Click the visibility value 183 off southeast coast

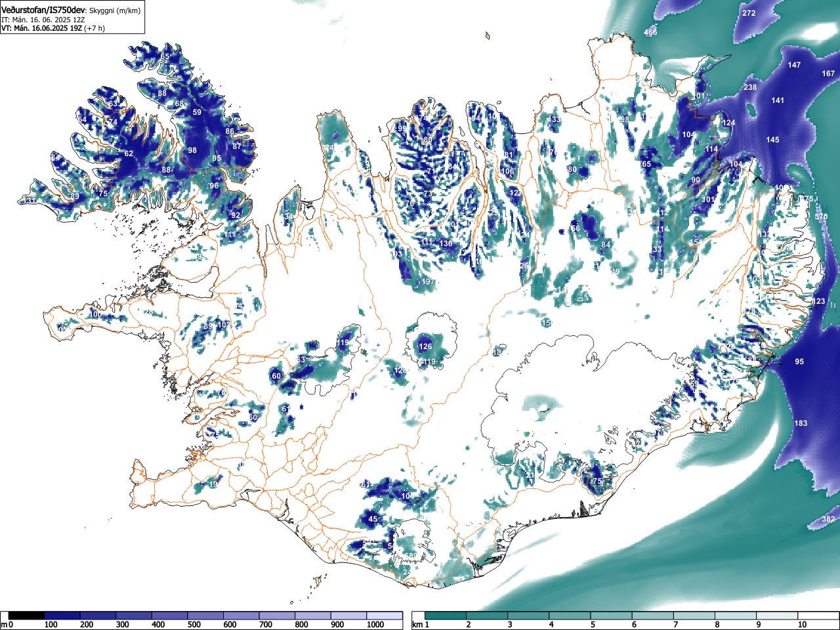coord(801,423)
